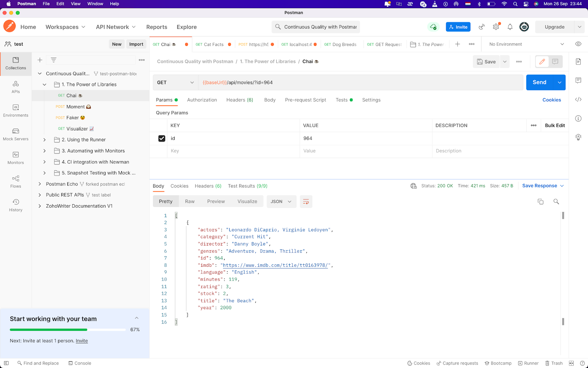This screenshot has width=588, height=368.
Task: Collapse the Continuous Quality collection
Action: point(40,74)
